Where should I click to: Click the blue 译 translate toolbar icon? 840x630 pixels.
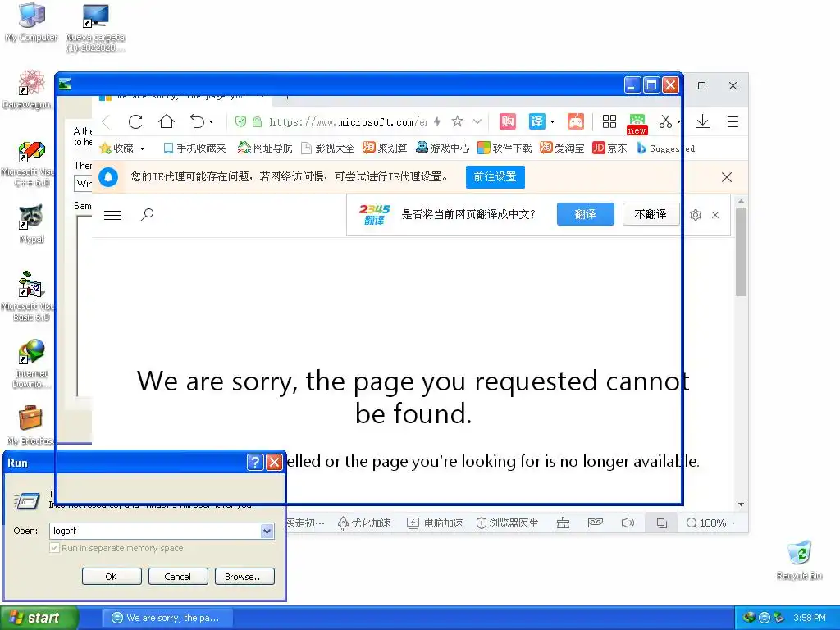coord(536,121)
